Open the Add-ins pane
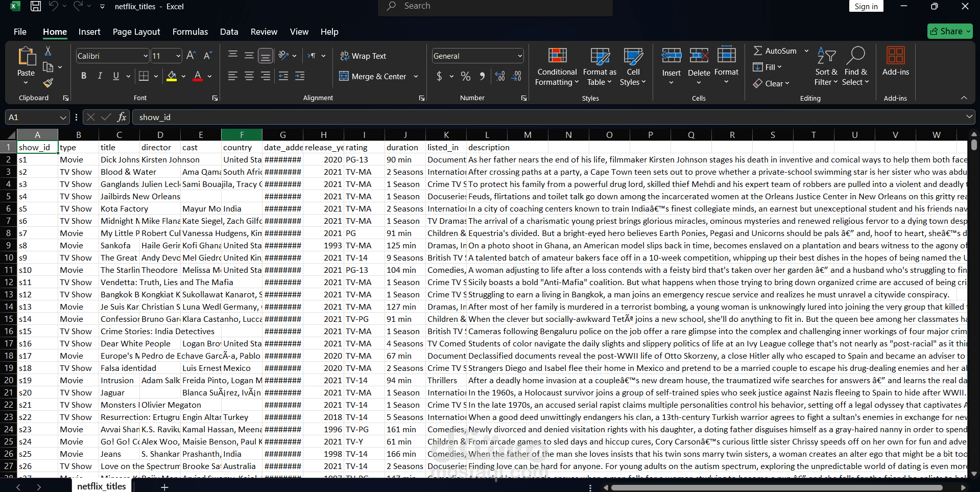 895,61
